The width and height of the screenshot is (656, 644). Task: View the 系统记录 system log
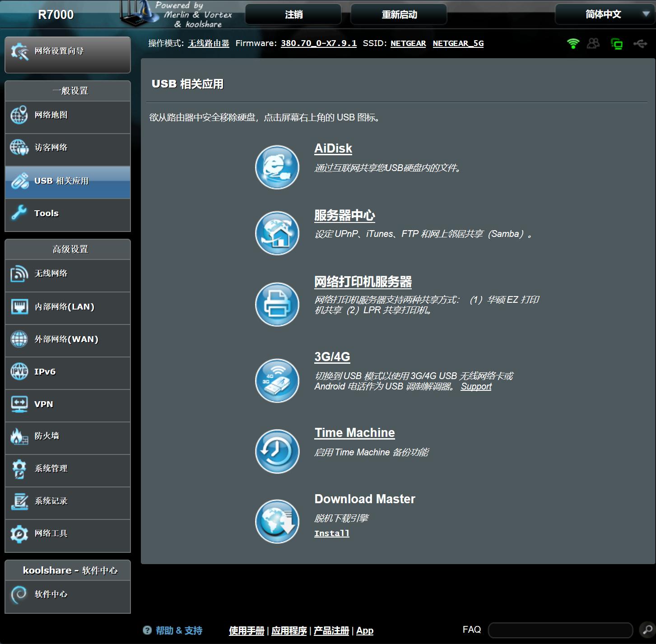68,503
